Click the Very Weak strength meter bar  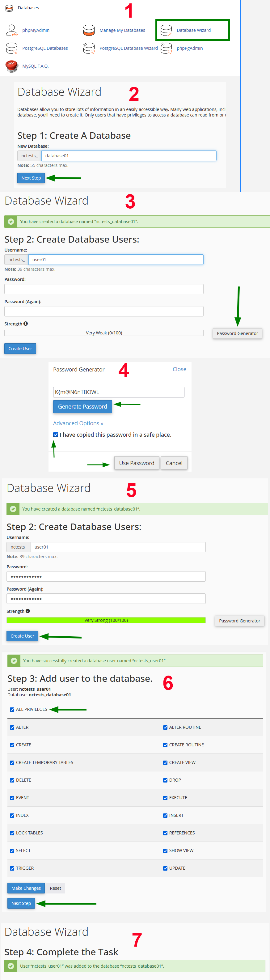coord(104,333)
